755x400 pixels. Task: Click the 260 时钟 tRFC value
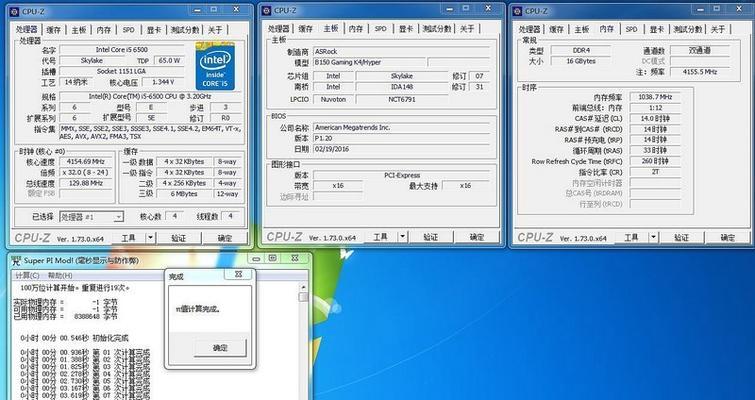tap(655, 161)
